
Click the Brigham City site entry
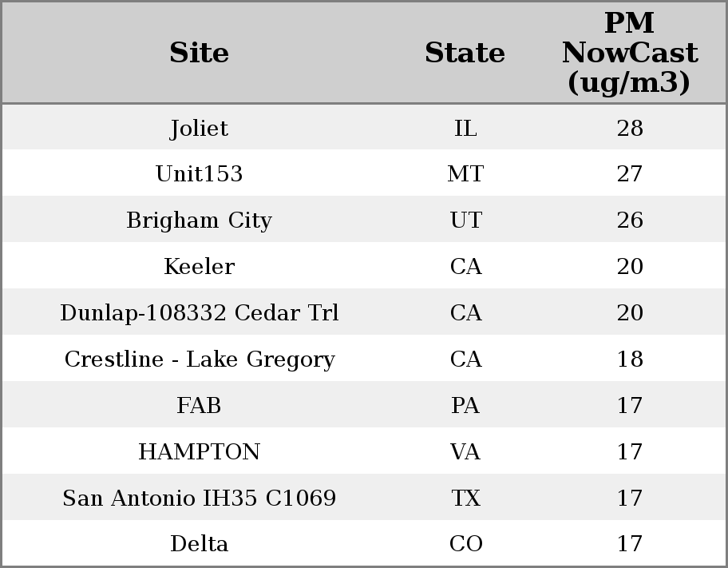(x=200, y=220)
